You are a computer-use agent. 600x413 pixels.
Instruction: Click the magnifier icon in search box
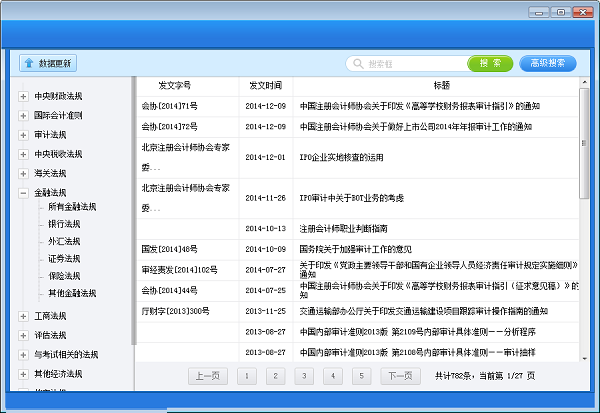tap(358, 64)
